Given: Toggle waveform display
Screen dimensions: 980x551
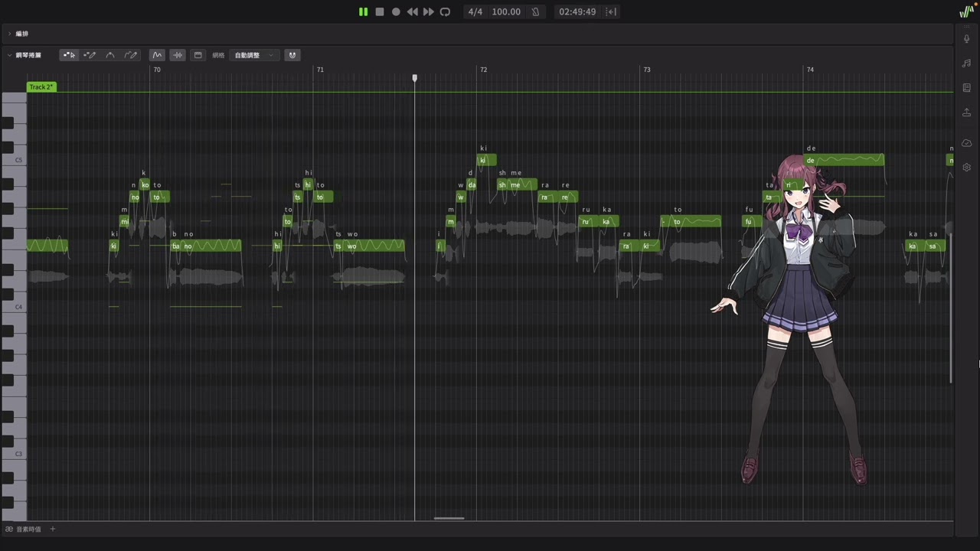Looking at the screenshot, I should pos(178,55).
